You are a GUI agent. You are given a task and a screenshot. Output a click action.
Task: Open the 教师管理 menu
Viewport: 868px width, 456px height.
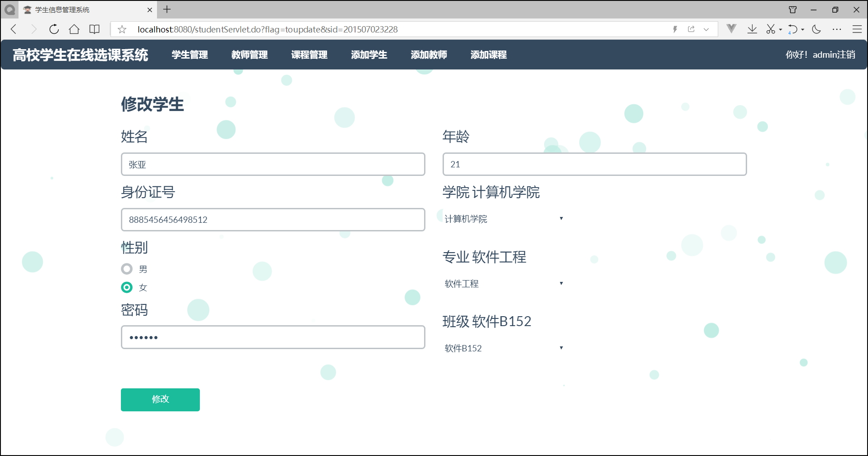(249, 55)
